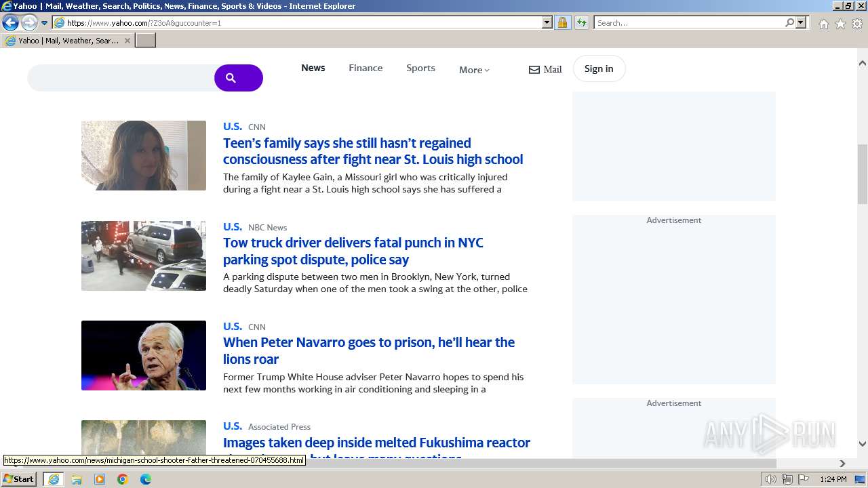Close the Yahoo tab
The height and width of the screenshot is (488, 868).
pos(127,41)
